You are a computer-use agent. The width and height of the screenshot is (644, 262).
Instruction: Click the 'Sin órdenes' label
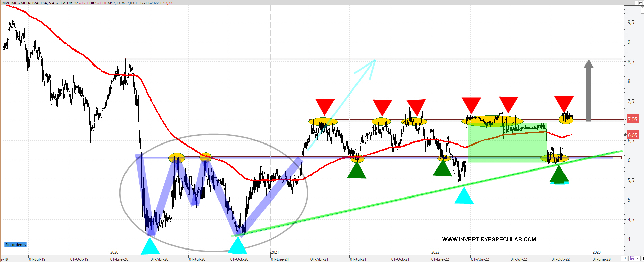click(16, 245)
